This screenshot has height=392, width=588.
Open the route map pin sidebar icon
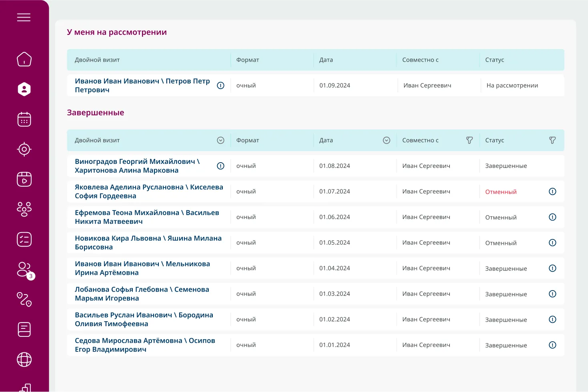point(24,299)
